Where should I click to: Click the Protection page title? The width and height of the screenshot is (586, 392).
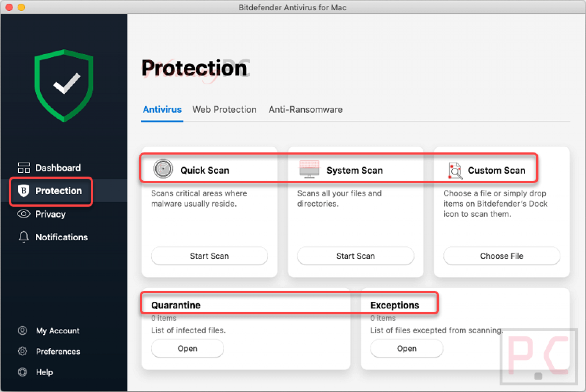click(x=194, y=68)
